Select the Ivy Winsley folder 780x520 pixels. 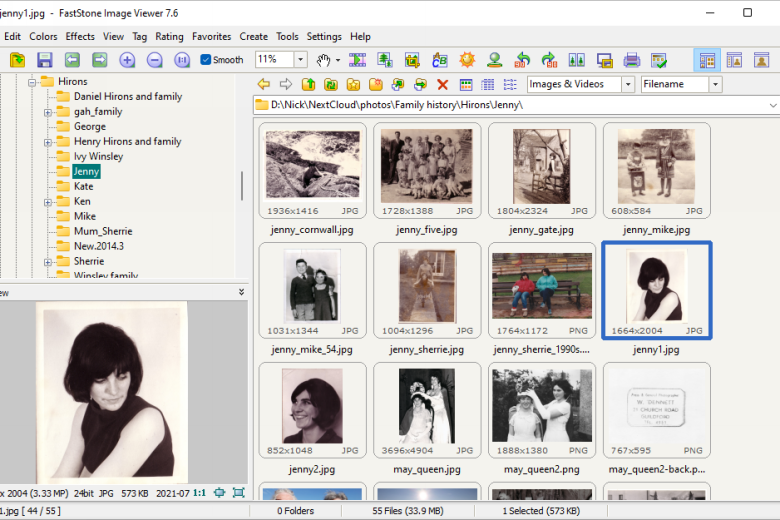pyautogui.click(x=98, y=156)
